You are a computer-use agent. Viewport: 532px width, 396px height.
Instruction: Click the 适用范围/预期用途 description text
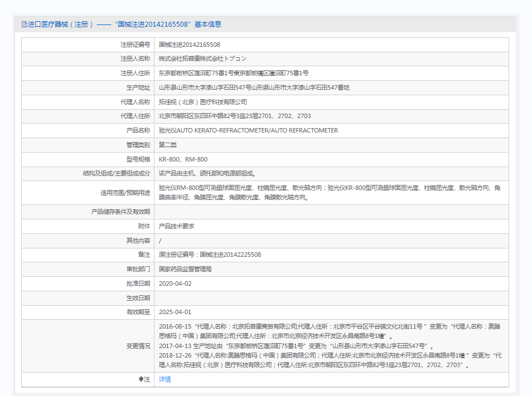tap(329, 193)
